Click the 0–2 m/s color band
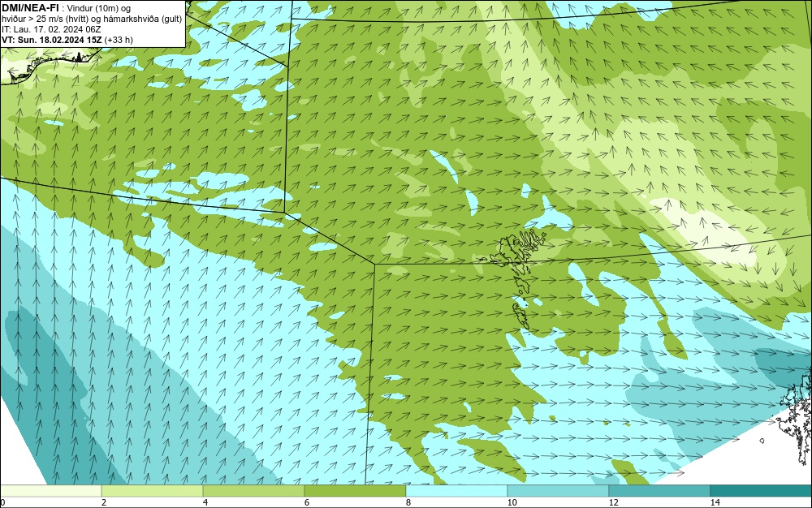This screenshot has height=508, width=812. (50, 491)
